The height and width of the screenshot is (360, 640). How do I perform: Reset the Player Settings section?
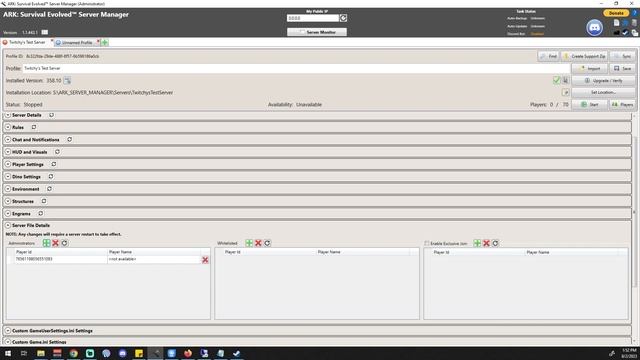[53, 164]
